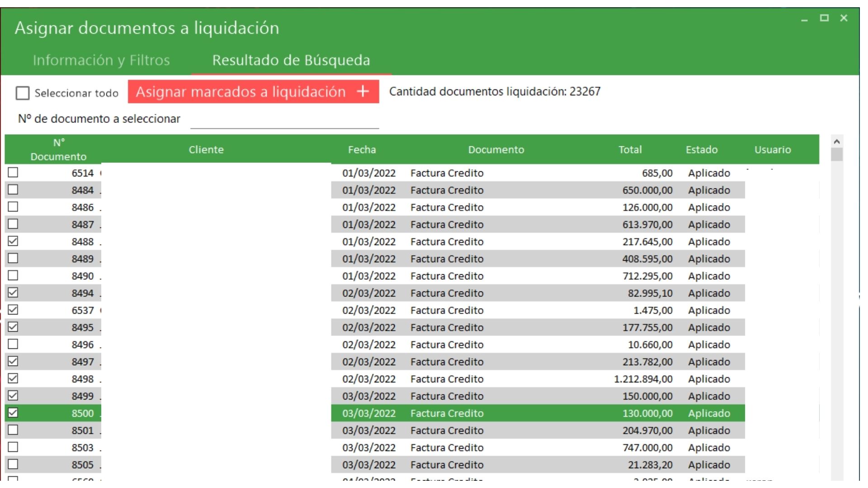Screen dimensions: 868x488
Task: Sort by the Fecha column header
Action: tap(362, 150)
